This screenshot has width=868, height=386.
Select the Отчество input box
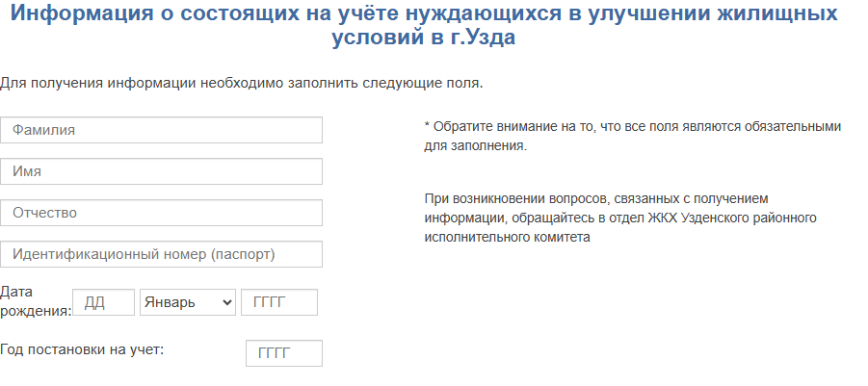click(161, 213)
